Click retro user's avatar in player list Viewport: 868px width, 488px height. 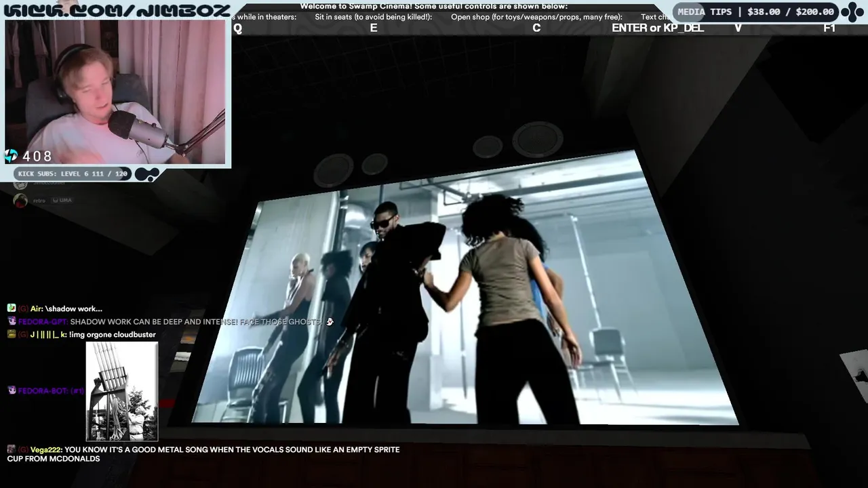[x=20, y=200]
